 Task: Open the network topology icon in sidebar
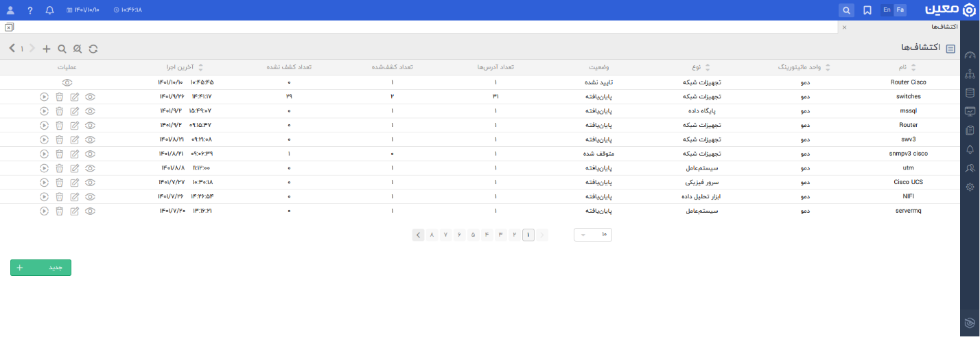click(970, 74)
